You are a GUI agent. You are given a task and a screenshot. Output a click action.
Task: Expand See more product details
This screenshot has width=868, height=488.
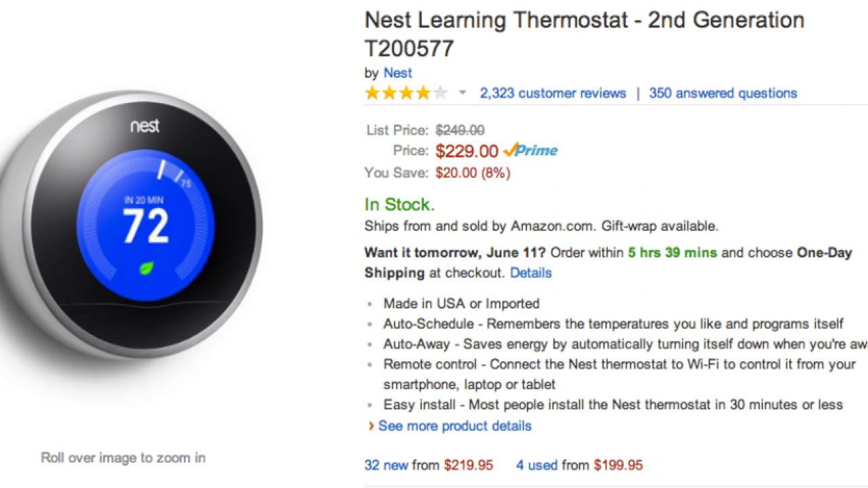pos(454,426)
